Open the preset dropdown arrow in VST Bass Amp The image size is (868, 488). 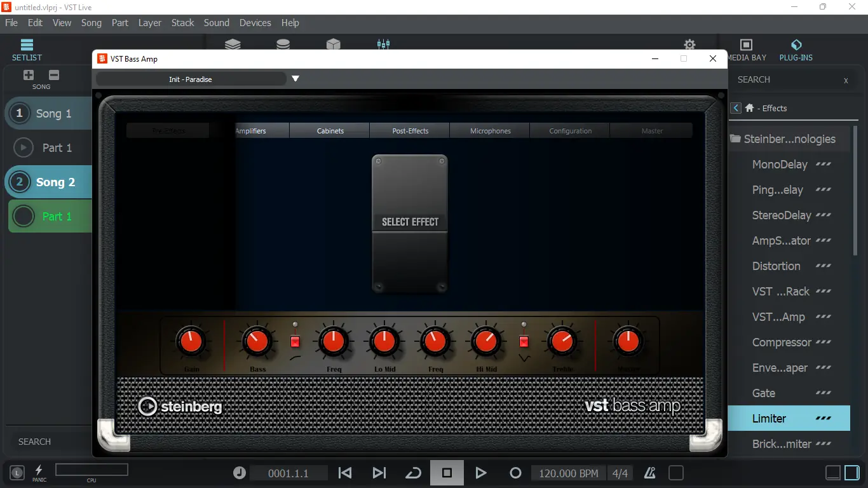[295, 79]
